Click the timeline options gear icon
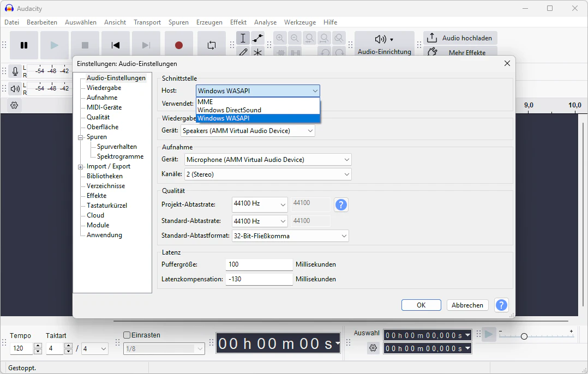This screenshot has width=588, height=374. point(14,105)
